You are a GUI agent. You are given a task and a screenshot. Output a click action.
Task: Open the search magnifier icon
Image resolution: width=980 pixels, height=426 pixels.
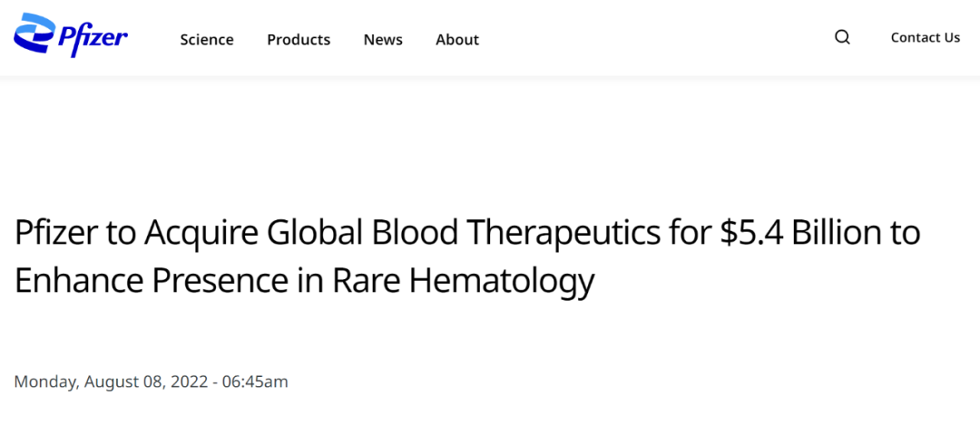click(842, 37)
